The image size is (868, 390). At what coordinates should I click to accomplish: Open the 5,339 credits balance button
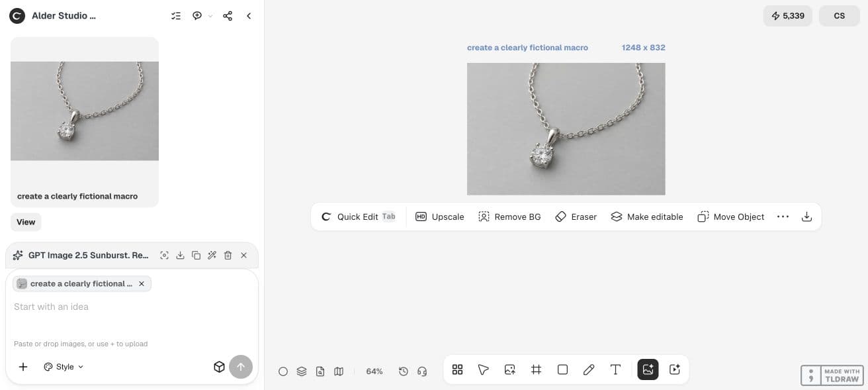(788, 16)
